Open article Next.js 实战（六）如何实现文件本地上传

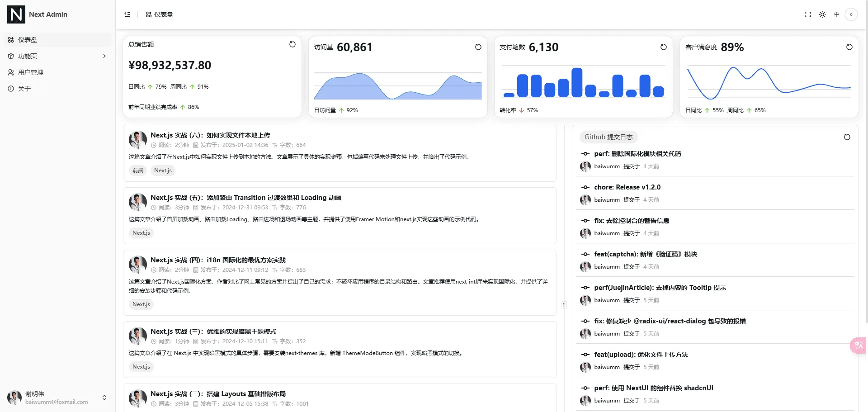tap(210, 135)
